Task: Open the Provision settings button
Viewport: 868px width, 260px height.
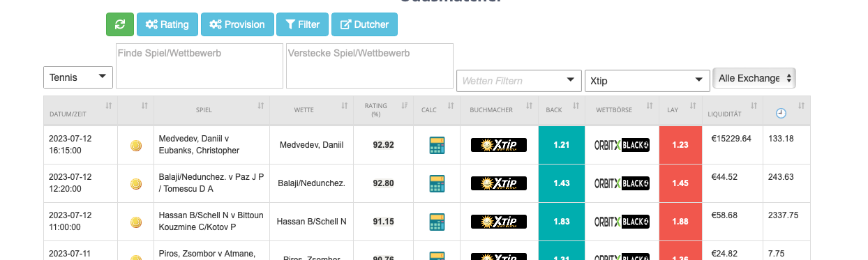Action: pyautogui.click(x=237, y=24)
